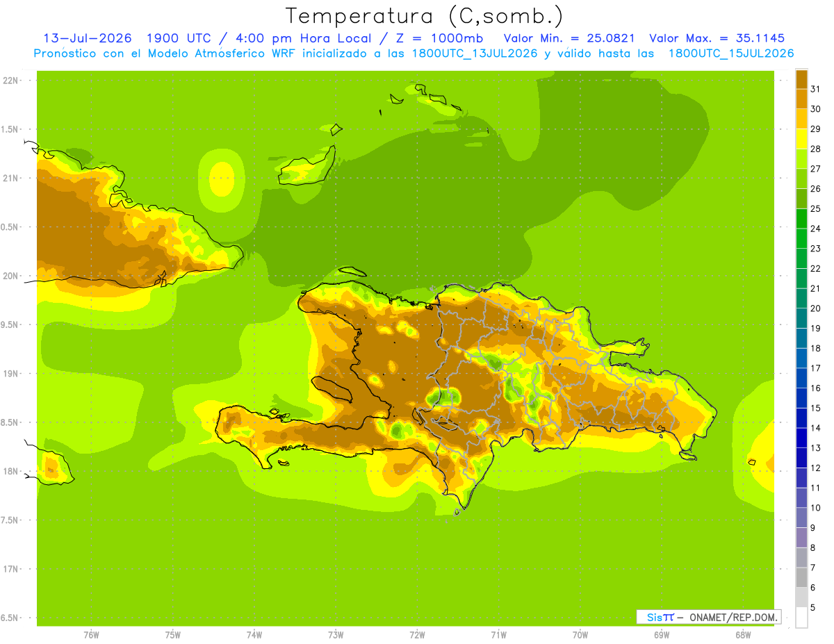Click legend label "29"
834x644 pixels.
[x=815, y=129]
